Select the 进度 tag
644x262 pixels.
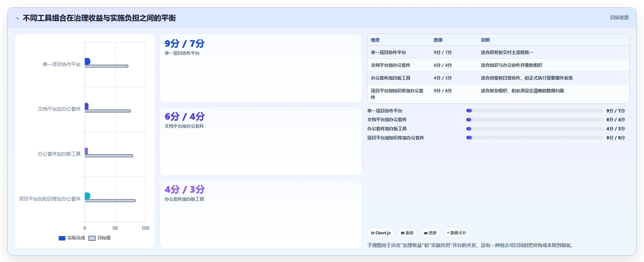tap(430, 233)
